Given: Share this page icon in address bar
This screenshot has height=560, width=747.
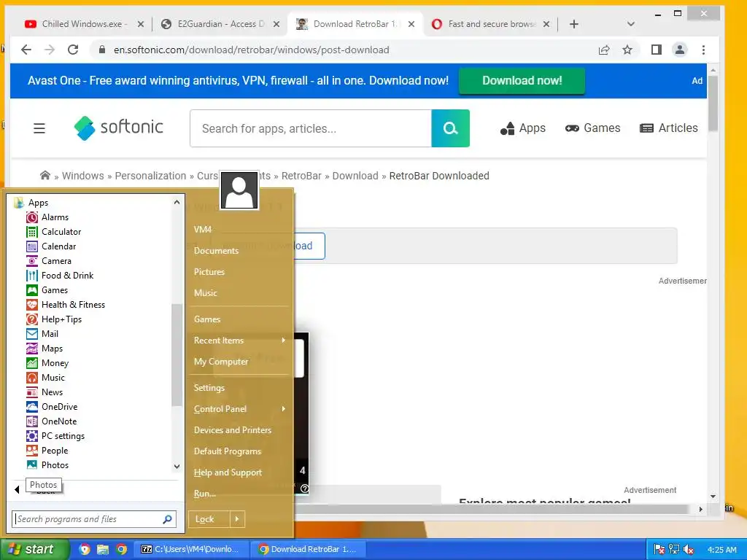Looking at the screenshot, I should pos(604,50).
